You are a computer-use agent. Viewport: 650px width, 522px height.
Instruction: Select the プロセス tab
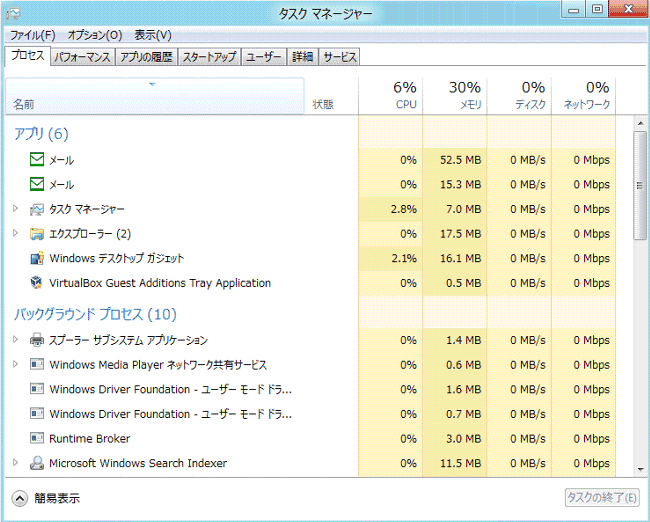tap(27, 56)
